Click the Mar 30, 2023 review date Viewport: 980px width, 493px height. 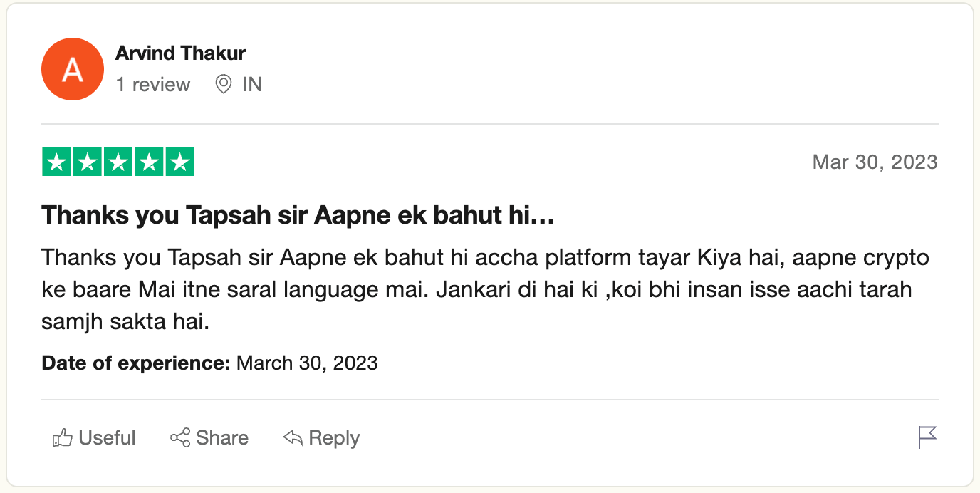coord(875,162)
